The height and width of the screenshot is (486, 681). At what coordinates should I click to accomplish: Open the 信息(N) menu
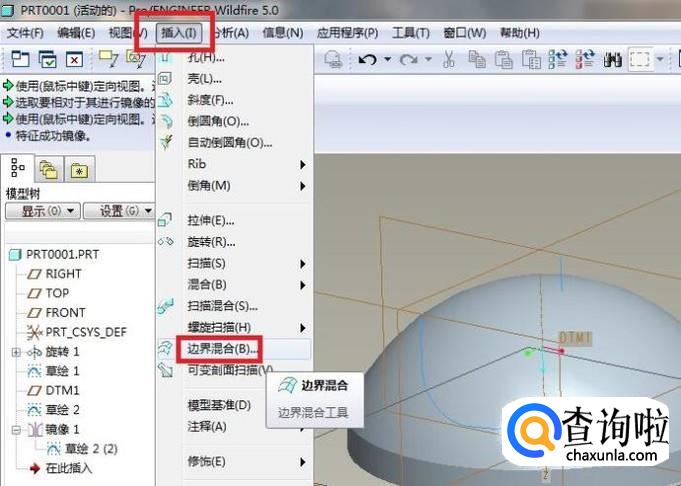(x=283, y=33)
